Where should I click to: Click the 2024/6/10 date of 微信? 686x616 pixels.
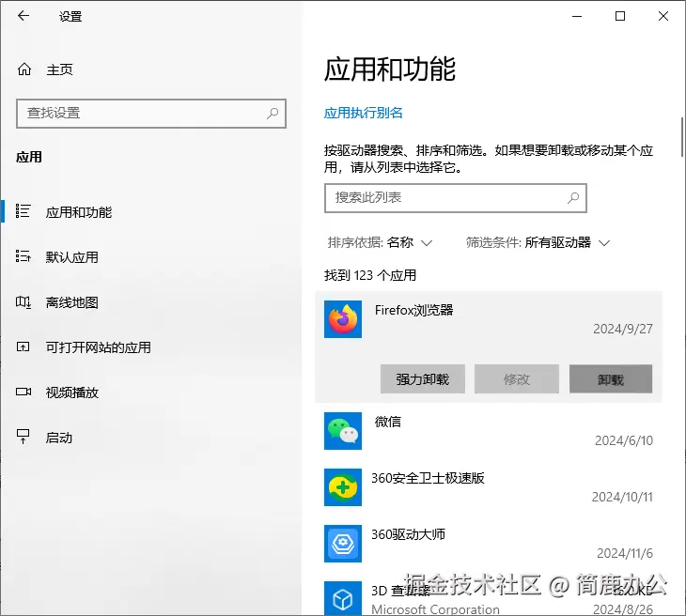(x=623, y=440)
